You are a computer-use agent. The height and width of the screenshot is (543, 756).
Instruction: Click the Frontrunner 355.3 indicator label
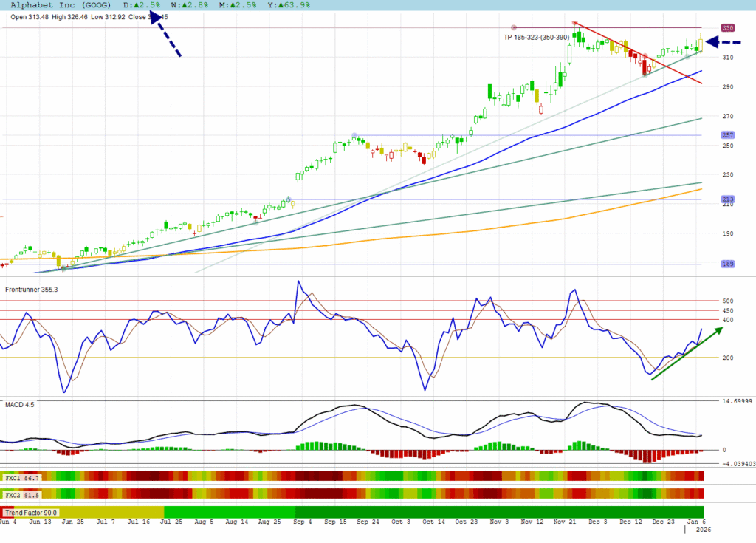pos(32,289)
